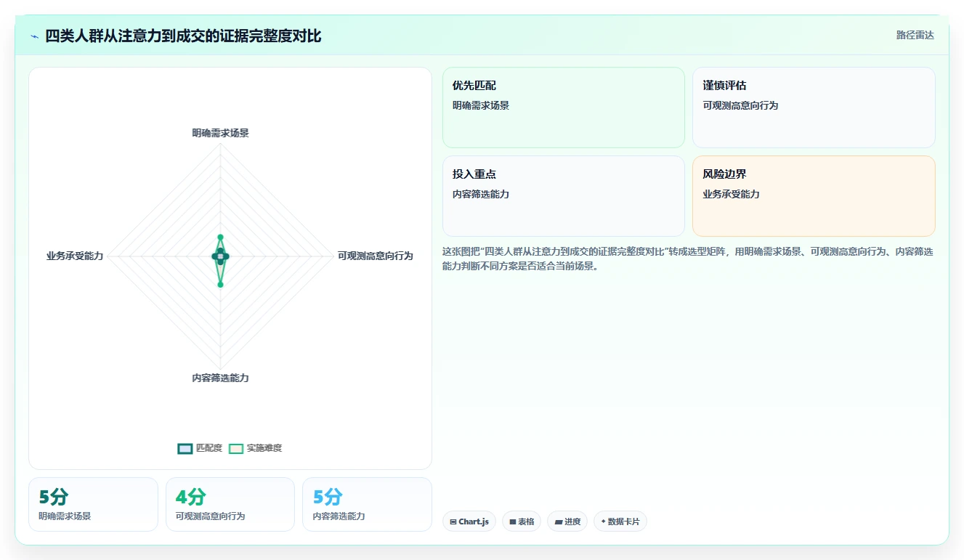This screenshot has width=964, height=560.
Task: Click the 5分 内容筛选能力 stat card
Action: (x=367, y=504)
